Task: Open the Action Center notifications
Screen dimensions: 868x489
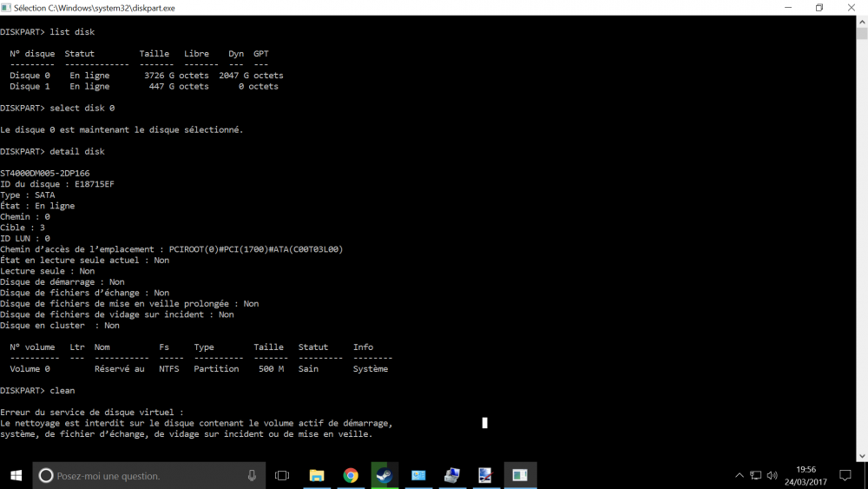Action: pos(845,475)
